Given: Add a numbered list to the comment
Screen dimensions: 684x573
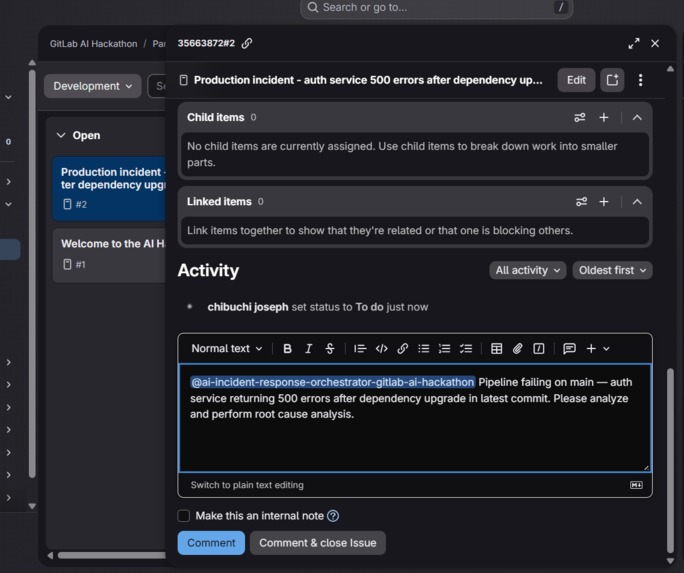Looking at the screenshot, I should point(445,348).
